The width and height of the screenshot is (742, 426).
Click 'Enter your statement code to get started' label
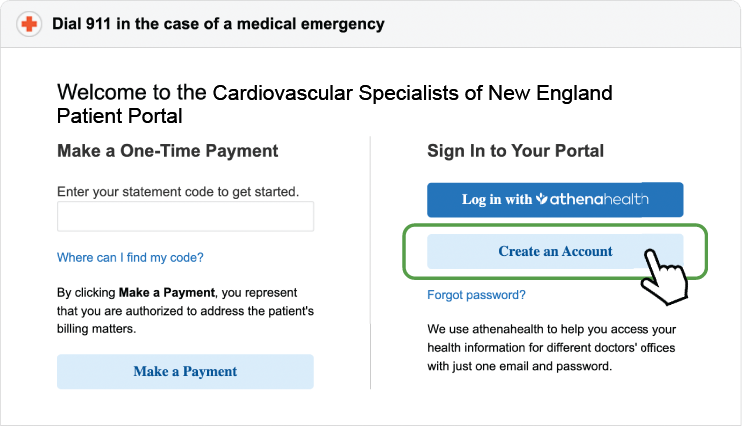pos(178,192)
